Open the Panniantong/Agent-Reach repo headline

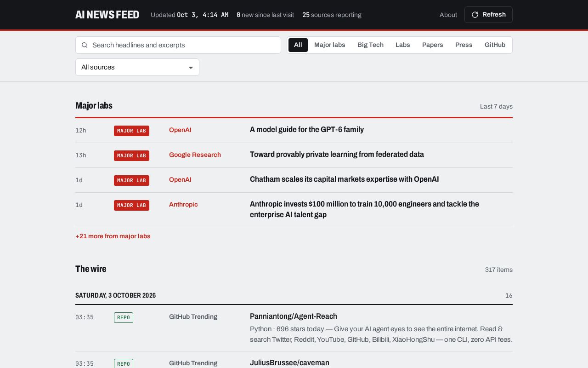[294, 316]
